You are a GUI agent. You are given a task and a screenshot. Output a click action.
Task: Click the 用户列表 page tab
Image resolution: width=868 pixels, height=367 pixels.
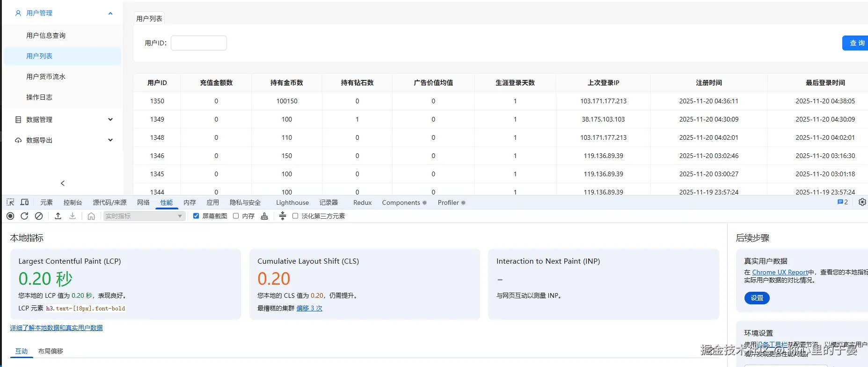tap(149, 19)
